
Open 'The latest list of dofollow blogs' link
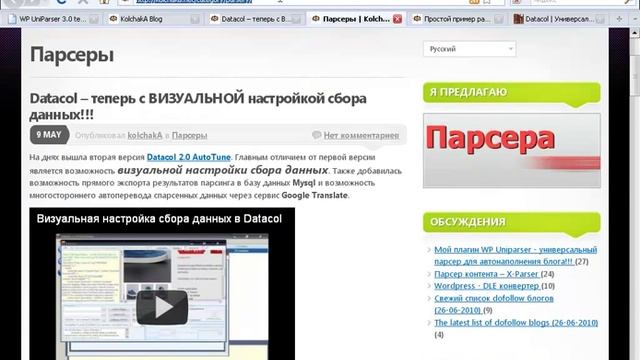[x=516, y=322]
